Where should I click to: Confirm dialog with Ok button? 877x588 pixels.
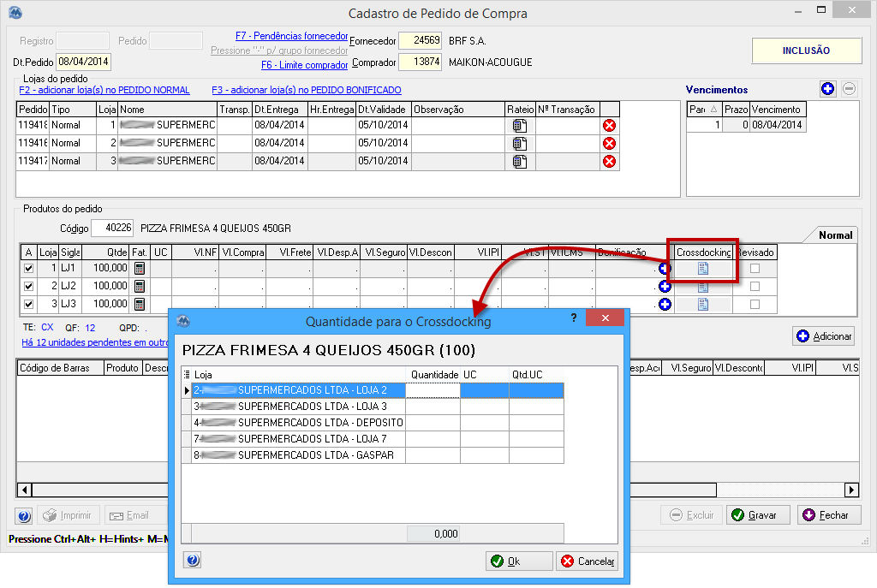click(x=519, y=561)
